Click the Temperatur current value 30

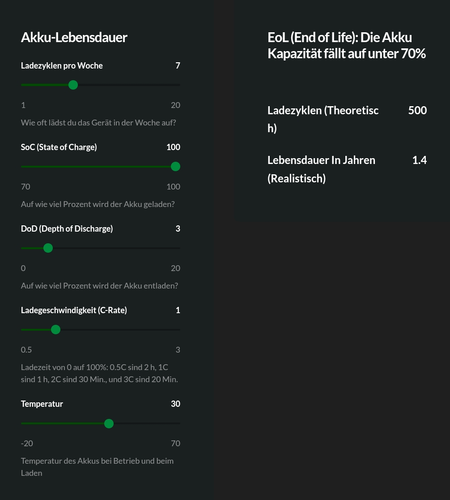pyautogui.click(x=175, y=404)
